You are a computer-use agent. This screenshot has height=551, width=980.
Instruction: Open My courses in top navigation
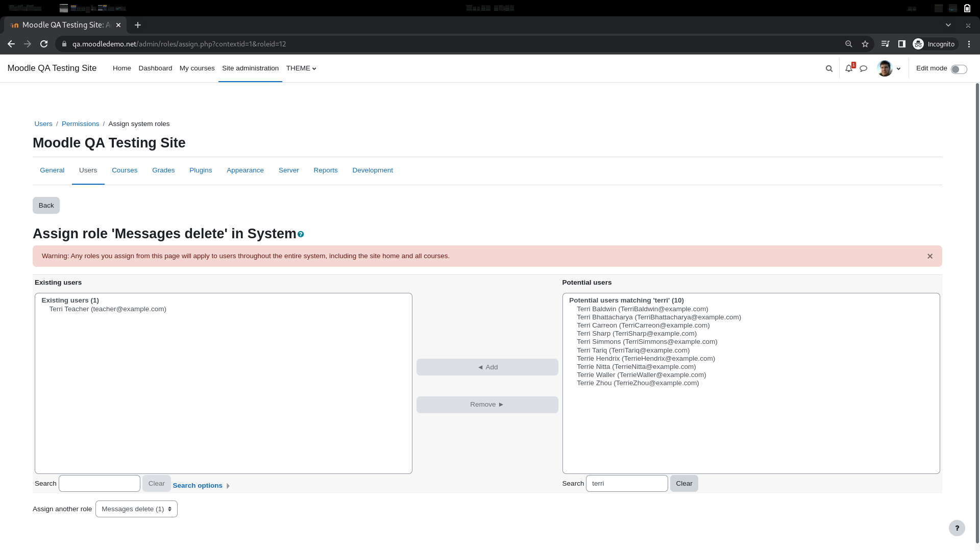tap(197, 68)
